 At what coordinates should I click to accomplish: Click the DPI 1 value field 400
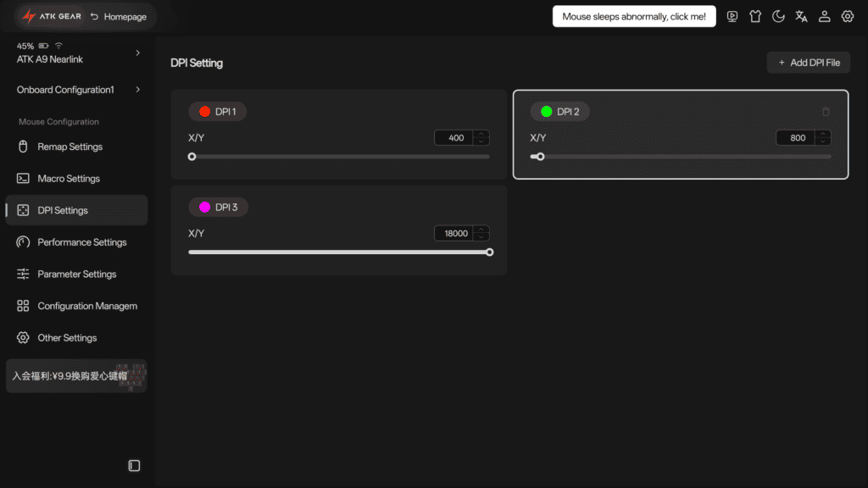[454, 138]
